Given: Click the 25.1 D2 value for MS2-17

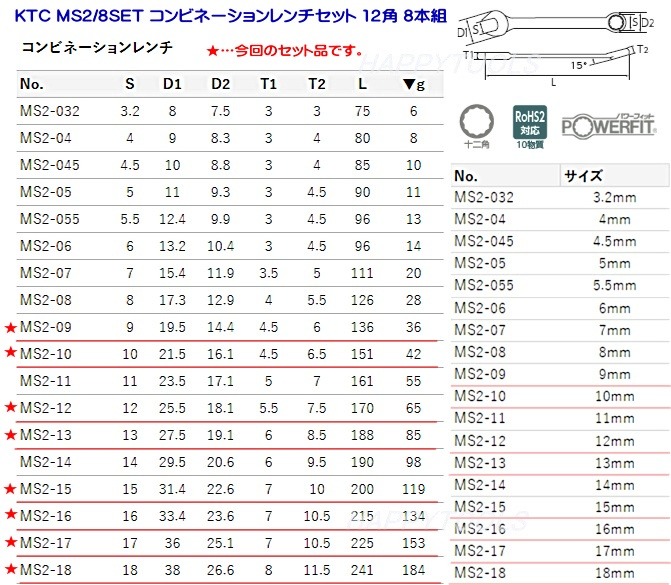Looking at the screenshot, I should [220, 543].
